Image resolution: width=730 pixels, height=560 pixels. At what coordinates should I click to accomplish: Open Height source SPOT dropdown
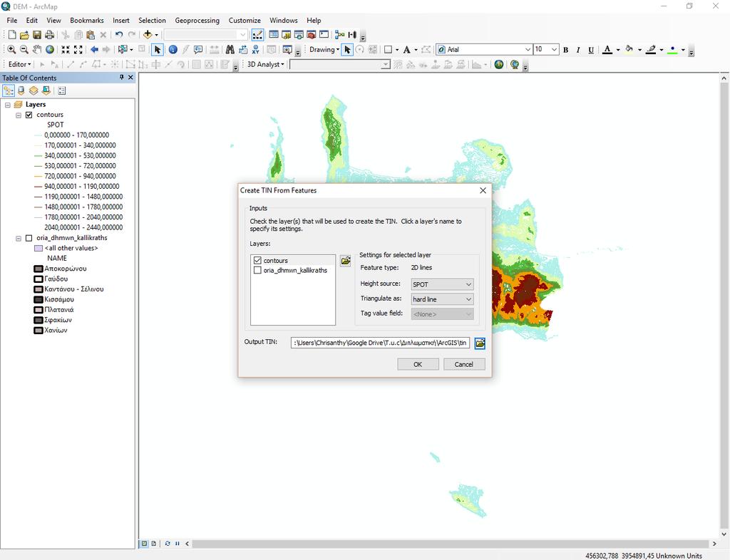(x=442, y=284)
